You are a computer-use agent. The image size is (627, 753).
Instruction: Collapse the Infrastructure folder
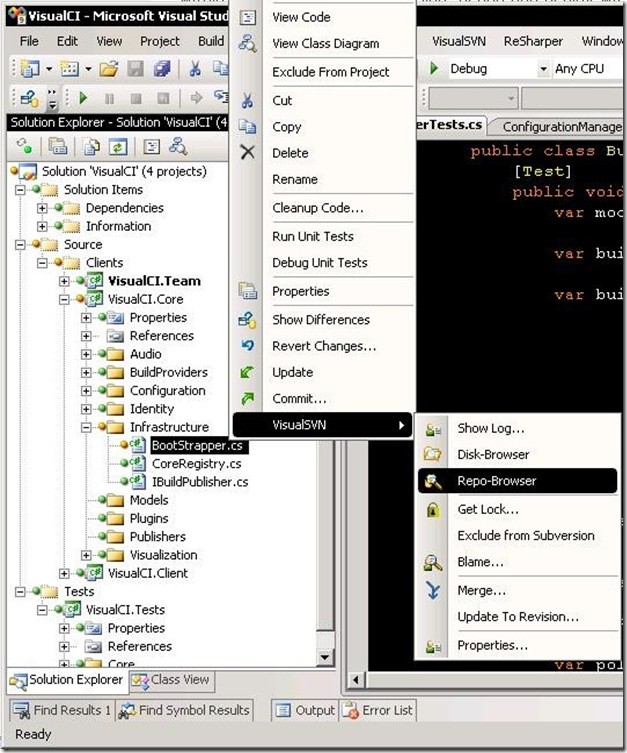coord(86,427)
